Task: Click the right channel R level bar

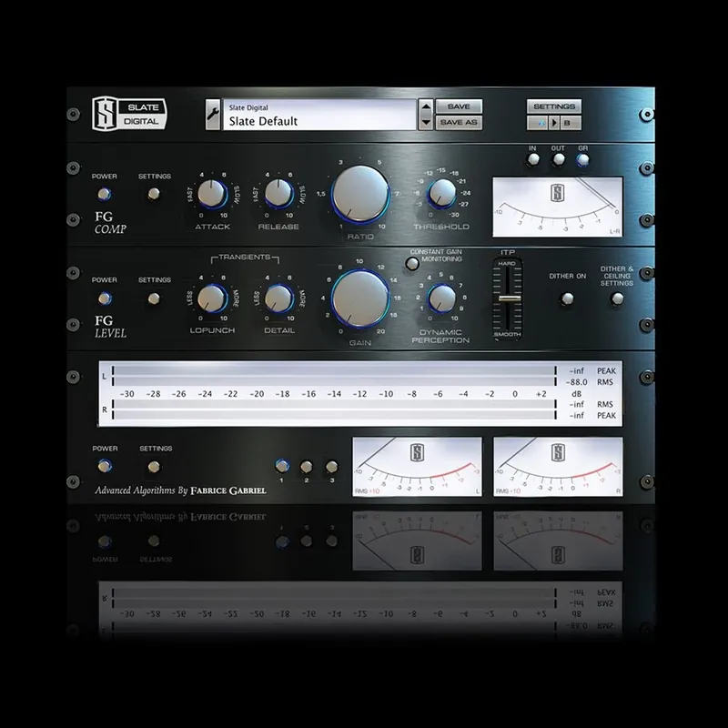Action: [x=334, y=409]
